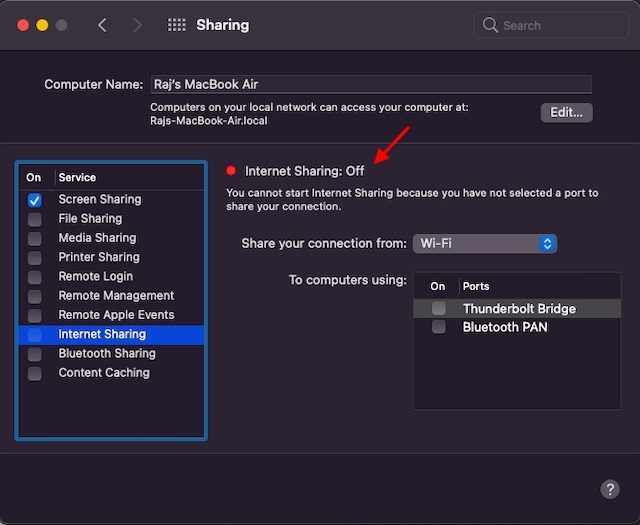Image resolution: width=640 pixels, height=525 pixels.
Task: Select Remote Management service row
Action: pyautogui.click(x=111, y=296)
